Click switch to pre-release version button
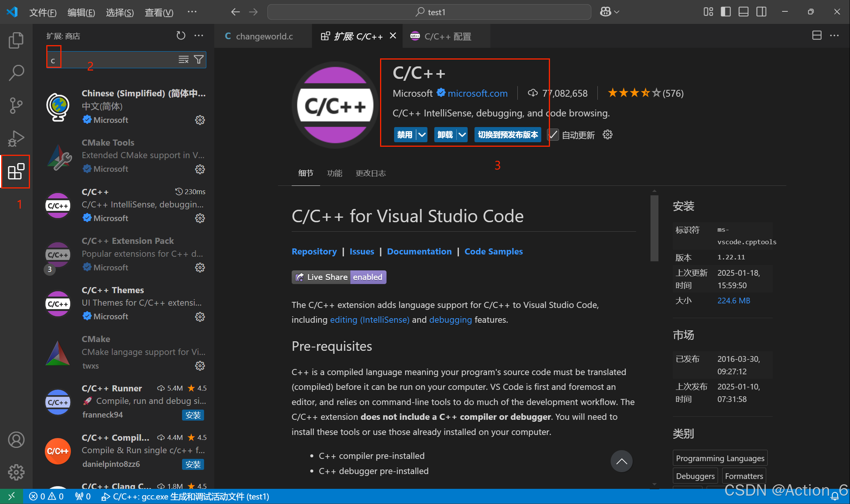This screenshot has height=504, width=850. (507, 135)
